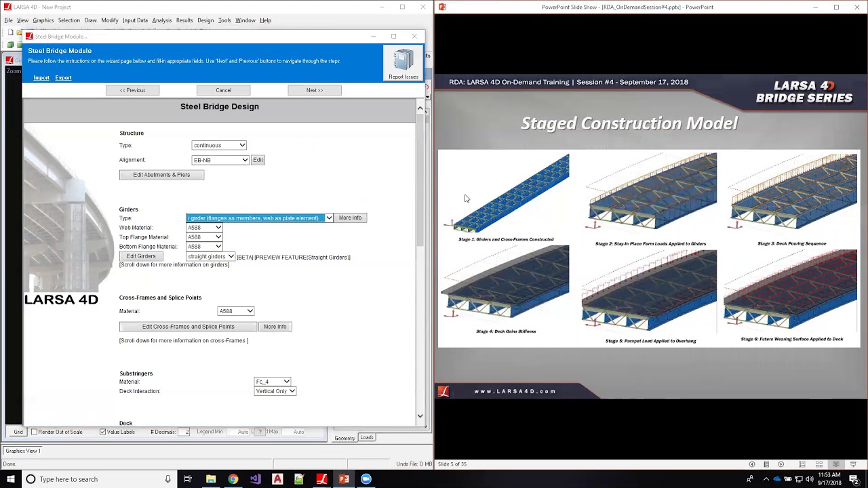Image resolution: width=868 pixels, height=488 pixels.
Task: Click the Import link
Action: [x=41, y=78]
